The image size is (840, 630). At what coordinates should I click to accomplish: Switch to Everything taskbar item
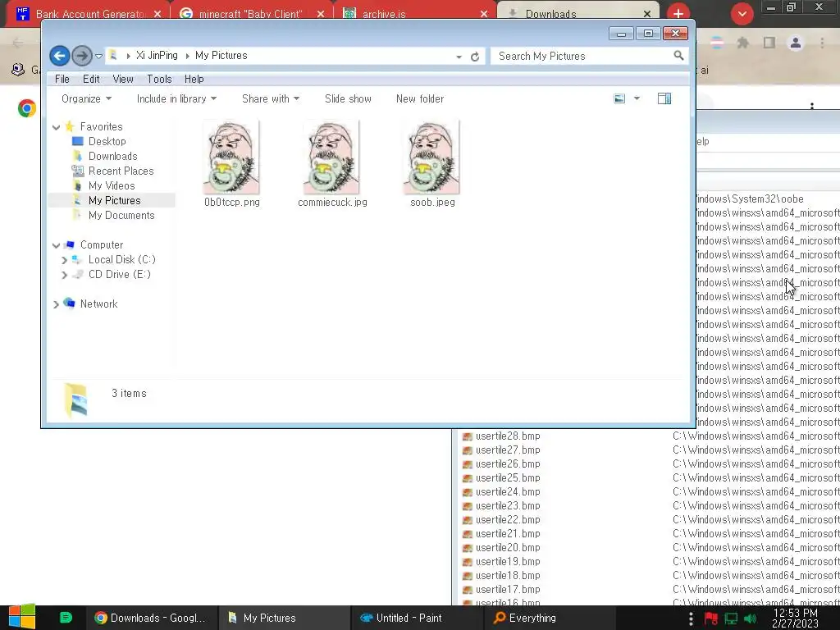(x=550, y=618)
